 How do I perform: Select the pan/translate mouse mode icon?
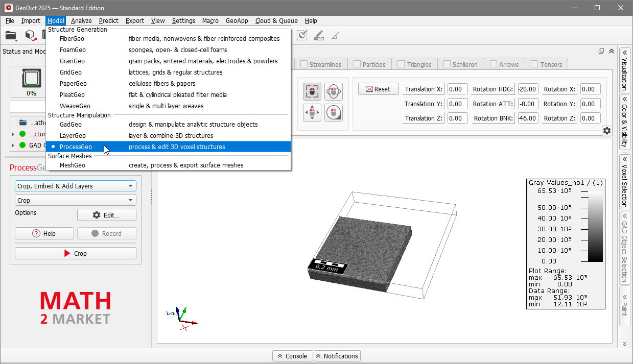312,112
